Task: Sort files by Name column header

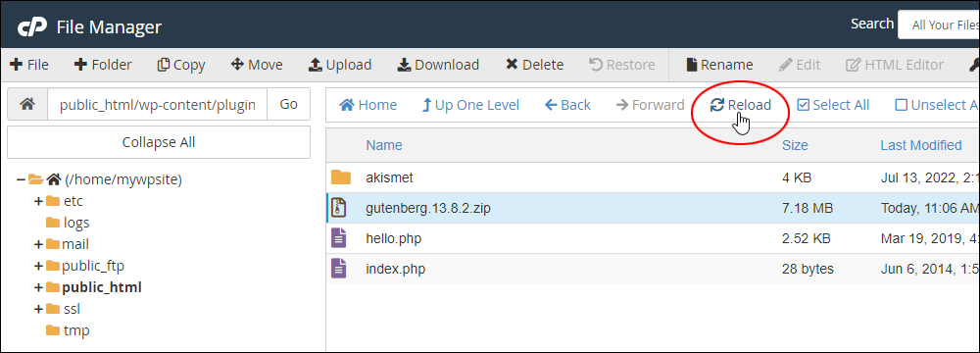Action: click(x=384, y=145)
